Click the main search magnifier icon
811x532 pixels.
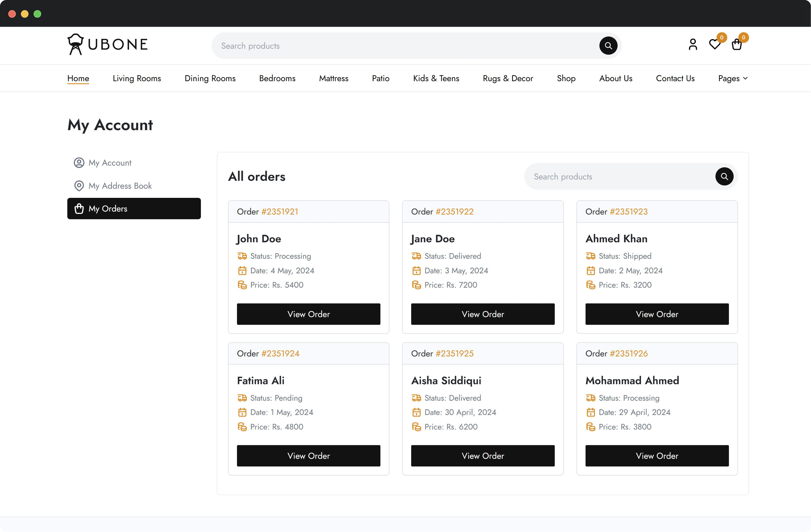coord(608,45)
